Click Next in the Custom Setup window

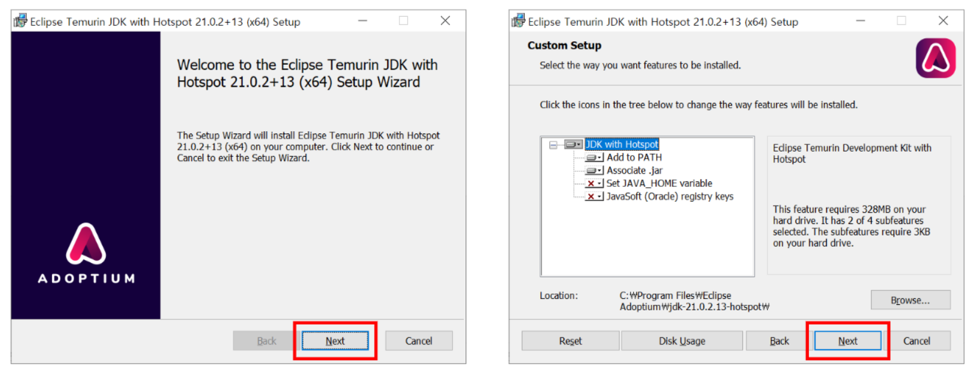point(848,341)
